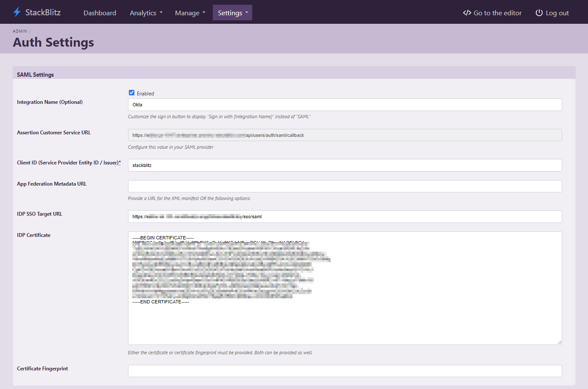Click the Integration Name field containing Okta

pos(345,105)
